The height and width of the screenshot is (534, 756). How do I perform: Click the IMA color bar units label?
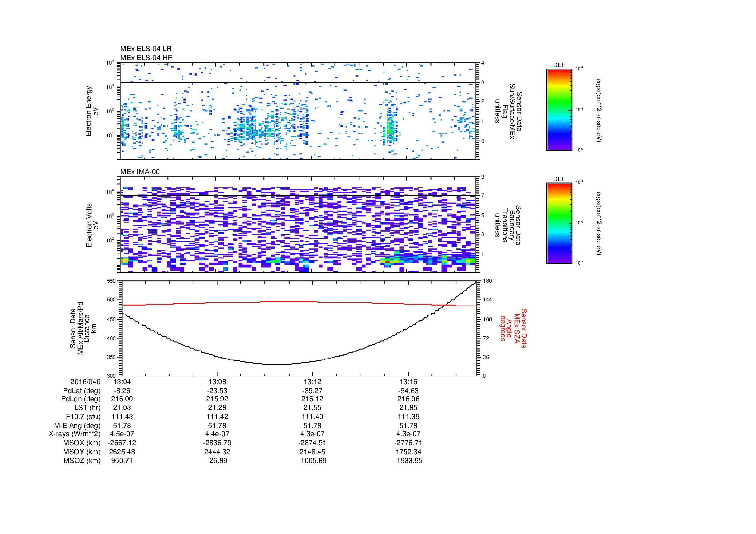599,224
